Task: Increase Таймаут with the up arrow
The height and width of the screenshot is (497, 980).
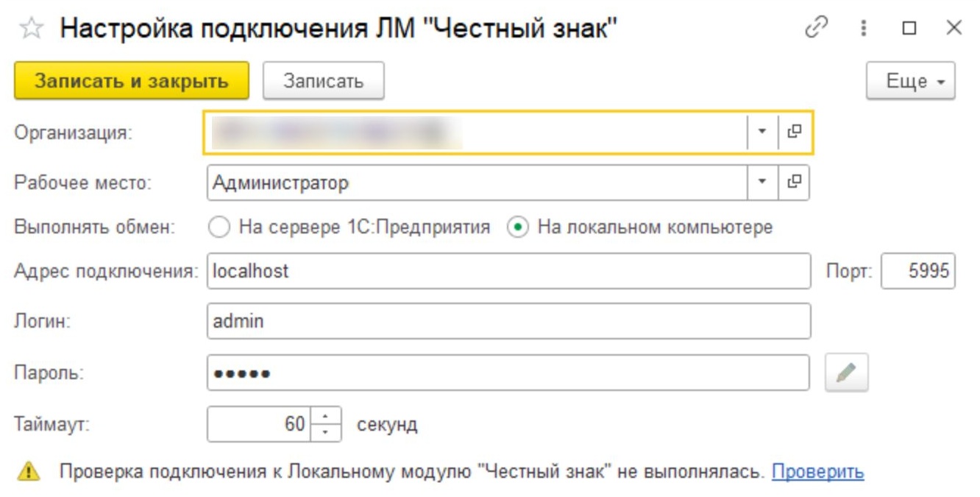Action: (x=326, y=416)
